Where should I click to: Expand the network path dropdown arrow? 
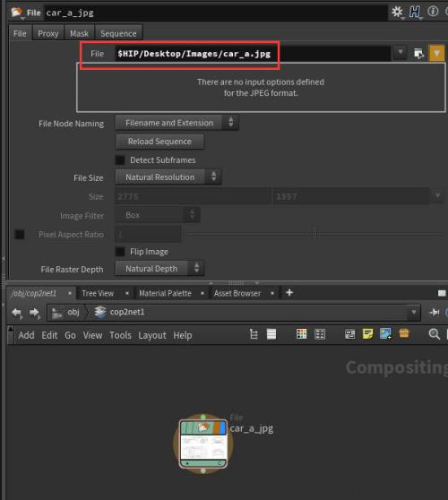pyautogui.click(x=414, y=312)
